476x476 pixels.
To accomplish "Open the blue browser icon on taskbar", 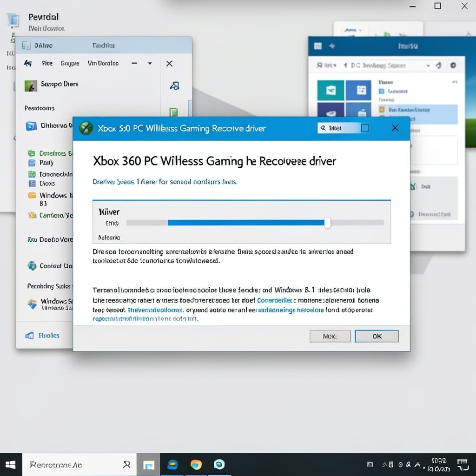I will (x=173, y=464).
